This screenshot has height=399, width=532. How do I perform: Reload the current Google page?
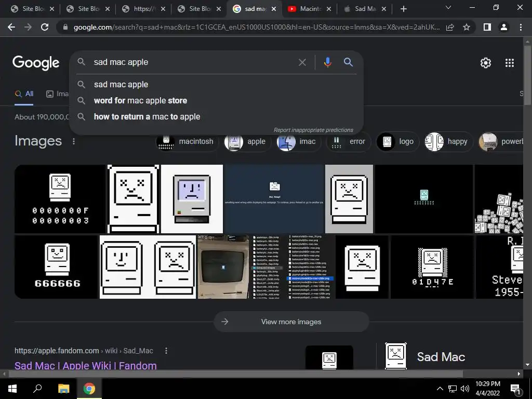(45, 27)
